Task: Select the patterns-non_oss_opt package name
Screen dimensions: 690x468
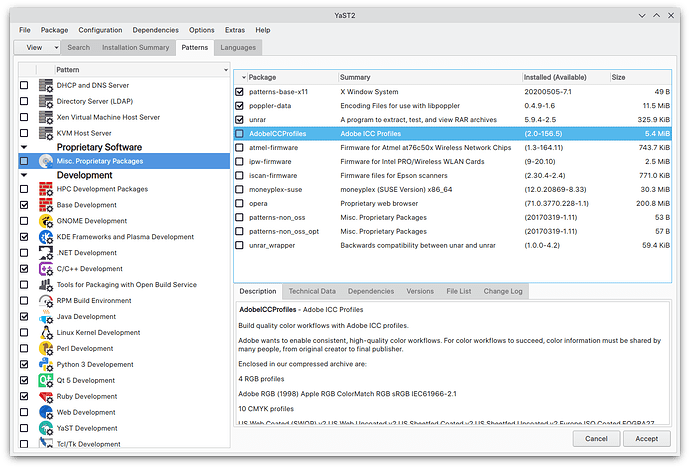Action: (284, 231)
